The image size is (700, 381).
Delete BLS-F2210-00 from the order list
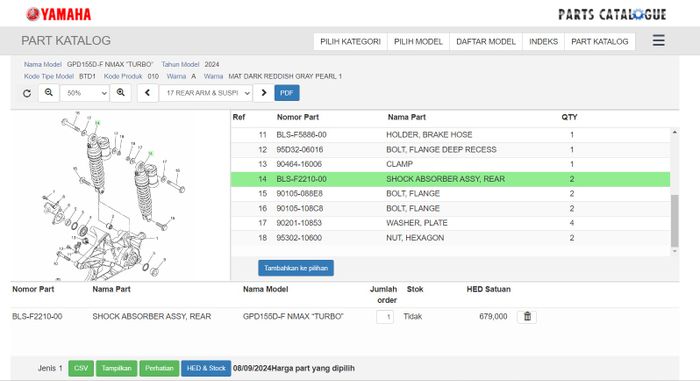pos(527,317)
